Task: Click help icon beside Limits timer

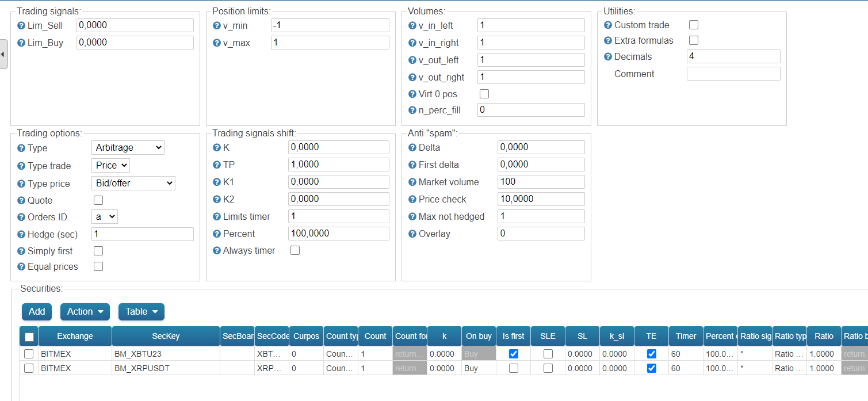Action: coord(217,217)
